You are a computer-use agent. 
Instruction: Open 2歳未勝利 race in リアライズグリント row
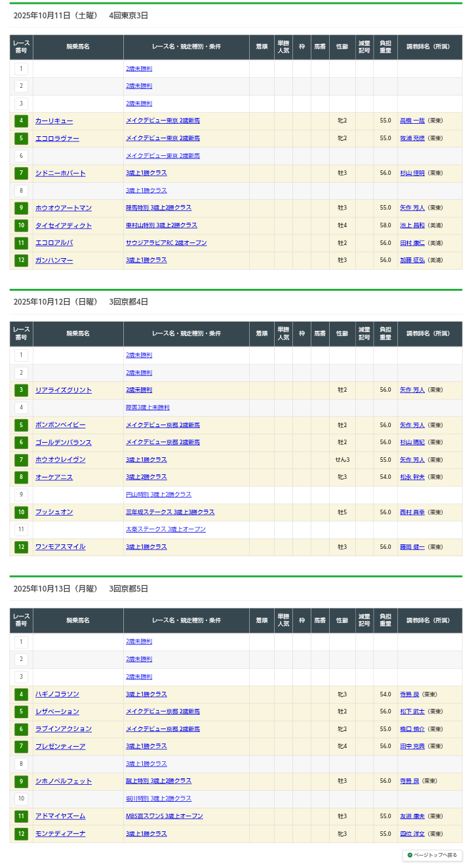pos(139,390)
